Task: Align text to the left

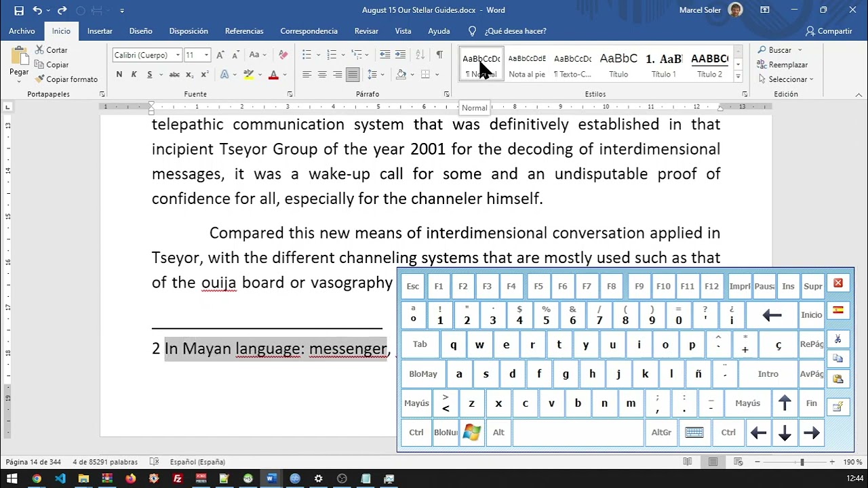Action: [307, 75]
